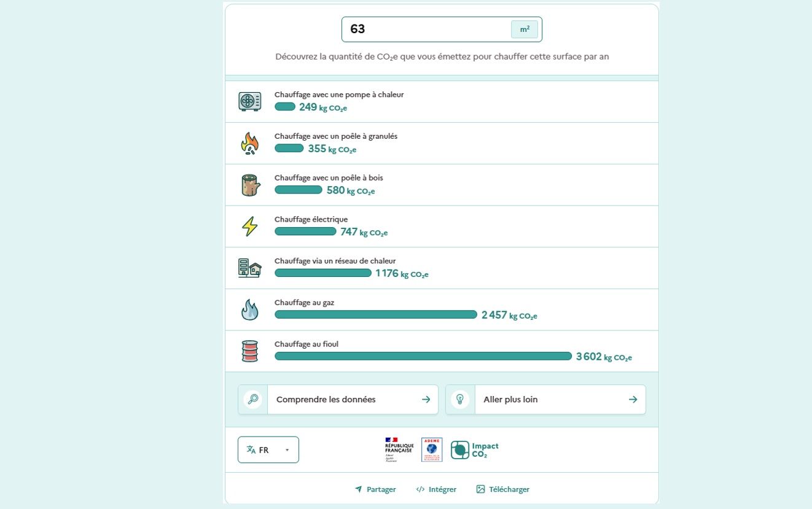Open the FR language dropdown
Viewport: 812px width, 509px height.
[268, 450]
